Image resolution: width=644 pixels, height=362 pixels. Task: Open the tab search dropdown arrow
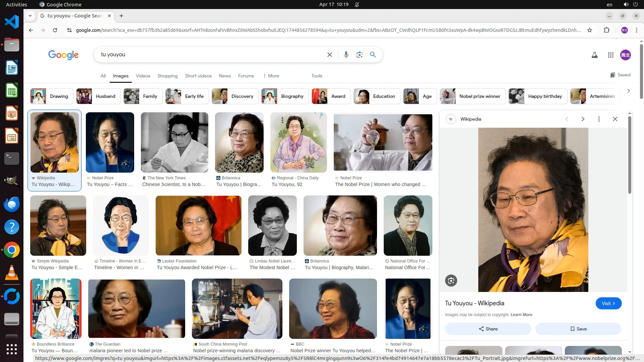click(30, 16)
